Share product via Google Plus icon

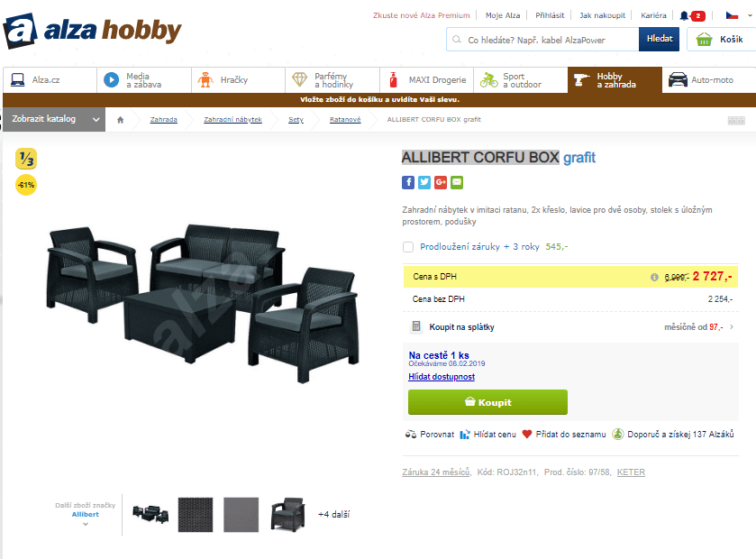[441, 182]
